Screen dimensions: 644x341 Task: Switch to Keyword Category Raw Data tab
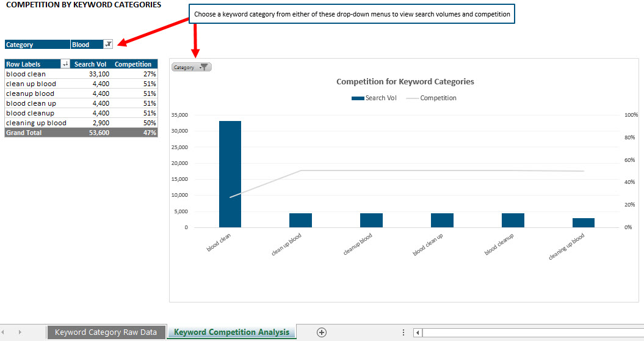[x=106, y=332]
